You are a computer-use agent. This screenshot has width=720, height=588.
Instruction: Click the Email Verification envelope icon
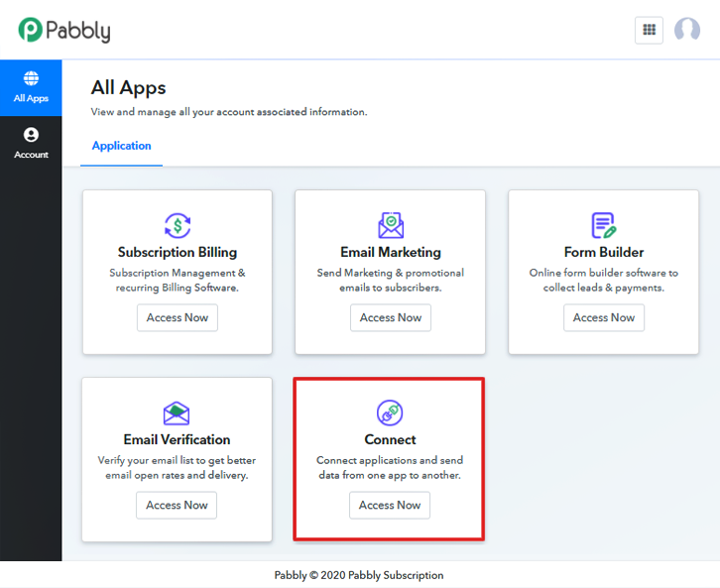(177, 413)
